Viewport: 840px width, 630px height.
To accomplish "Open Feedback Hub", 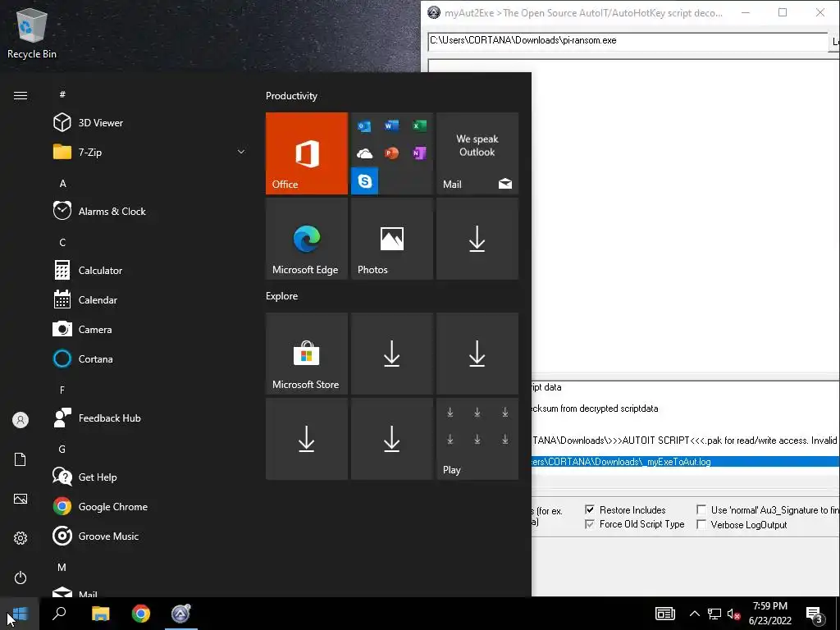I will [150, 418].
